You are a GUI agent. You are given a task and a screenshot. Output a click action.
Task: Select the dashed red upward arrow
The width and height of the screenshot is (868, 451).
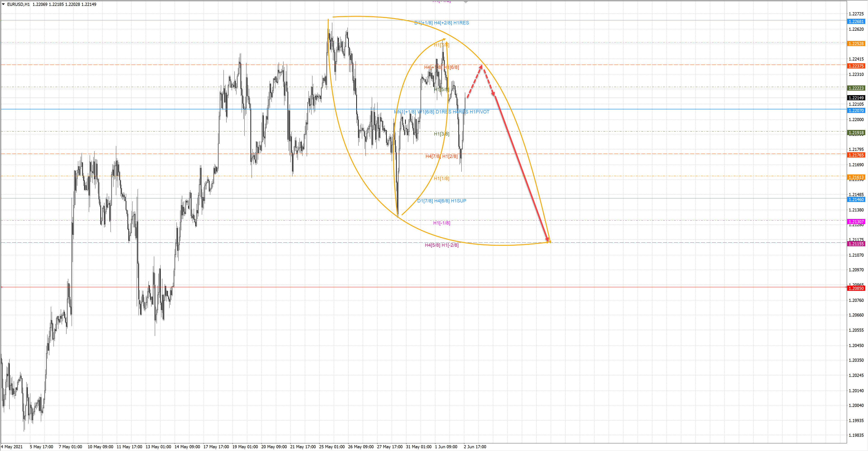tap(474, 82)
